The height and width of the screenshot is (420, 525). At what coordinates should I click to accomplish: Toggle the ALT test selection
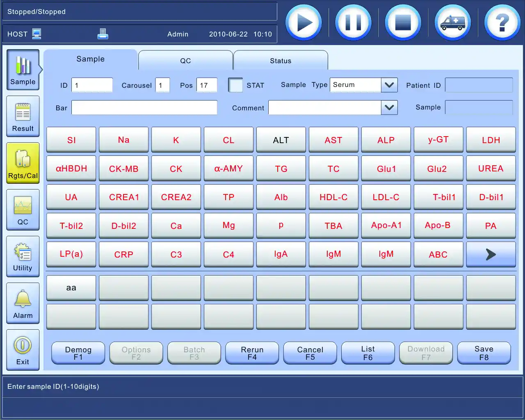(281, 140)
